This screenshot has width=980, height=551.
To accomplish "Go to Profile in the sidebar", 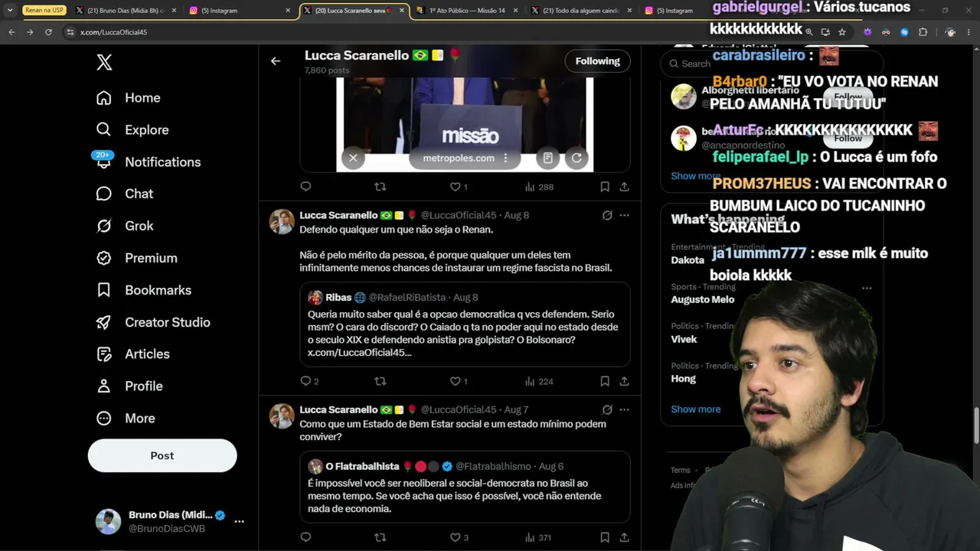I will (129, 386).
